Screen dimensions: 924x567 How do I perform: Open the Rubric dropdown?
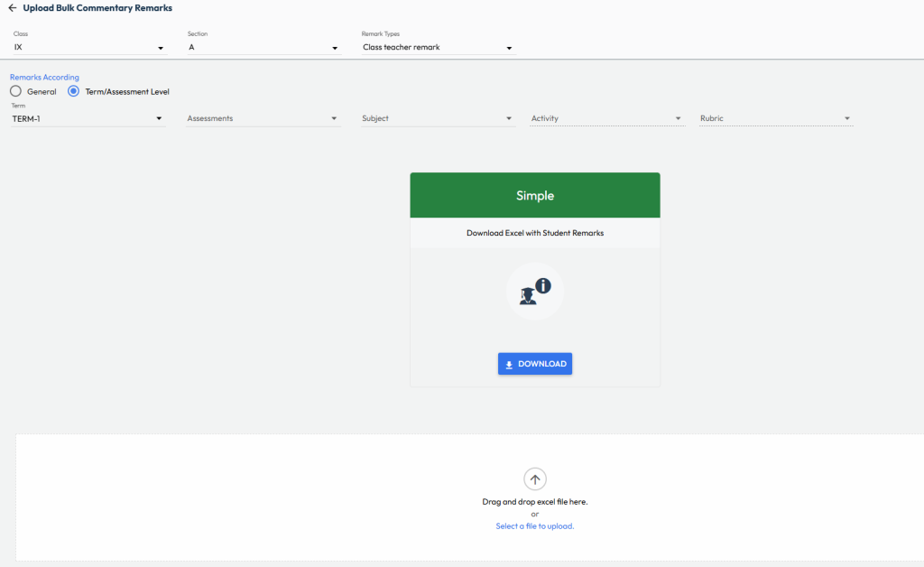click(775, 118)
